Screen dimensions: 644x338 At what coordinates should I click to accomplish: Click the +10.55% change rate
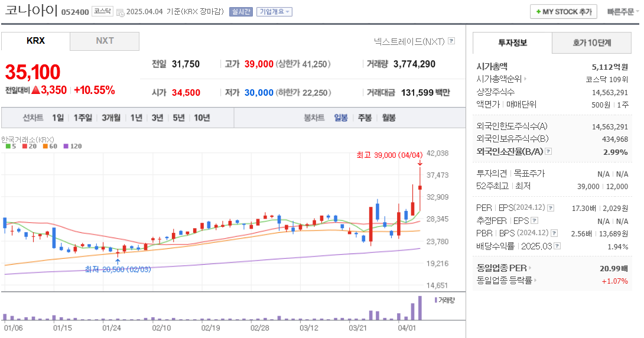coord(95,90)
